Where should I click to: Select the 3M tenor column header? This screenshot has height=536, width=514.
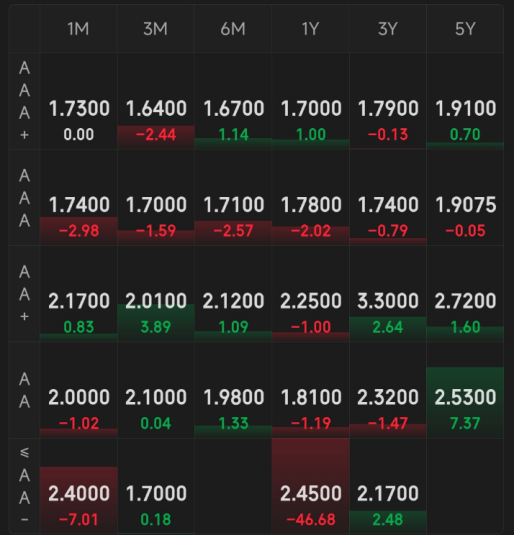pyautogui.click(x=156, y=29)
